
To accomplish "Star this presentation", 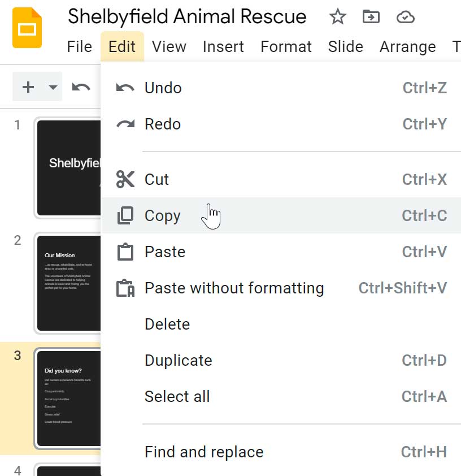I will (337, 17).
